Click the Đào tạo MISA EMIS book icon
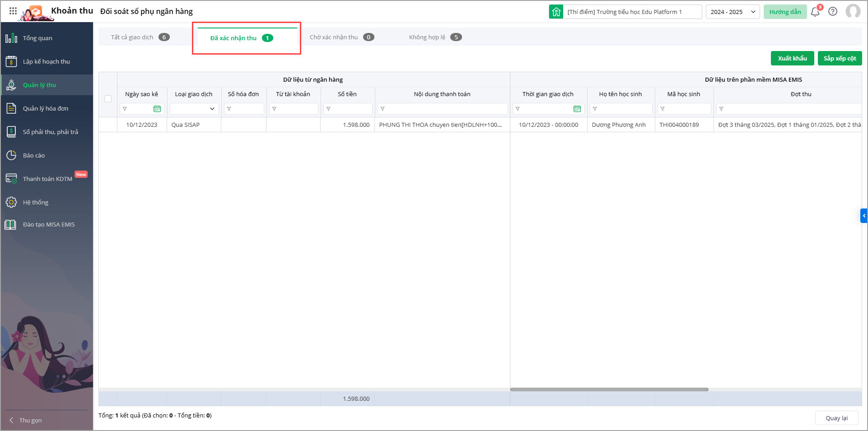 click(x=10, y=224)
